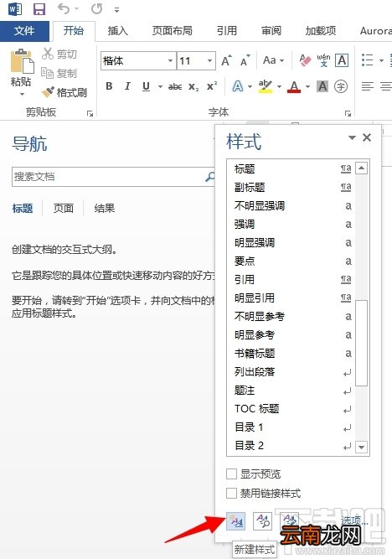Click the Shrink Font icon
Viewport: 392px width, 559px height.
tap(245, 60)
